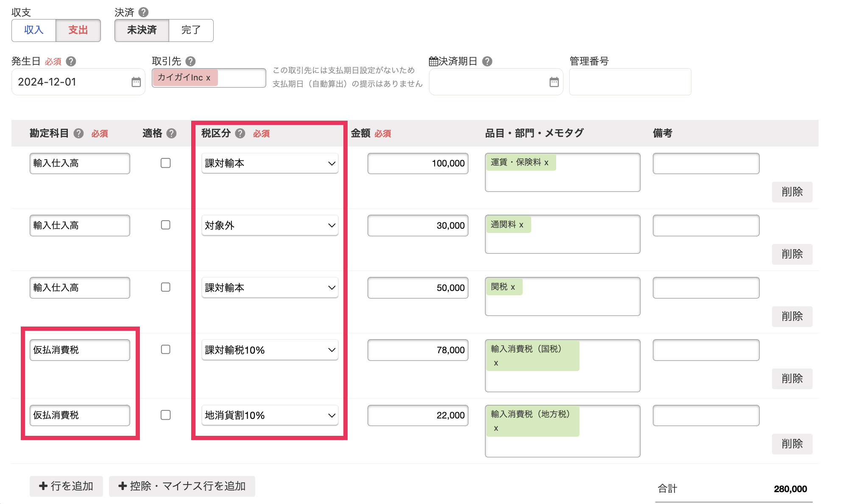Screen dimensions: 847x504
Task: Click 行を追加 button
Action: click(x=66, y=486)
